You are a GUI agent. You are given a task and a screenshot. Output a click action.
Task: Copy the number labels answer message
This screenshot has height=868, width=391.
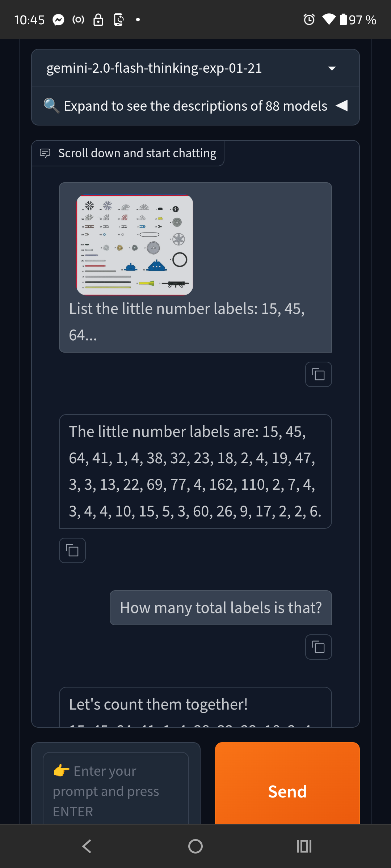72,550
